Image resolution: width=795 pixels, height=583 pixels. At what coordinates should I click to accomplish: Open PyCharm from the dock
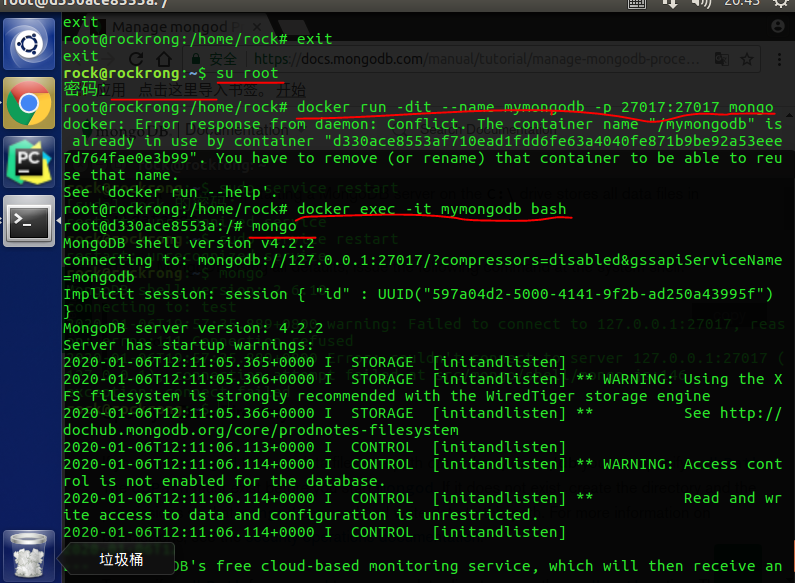tap(29, 162)
